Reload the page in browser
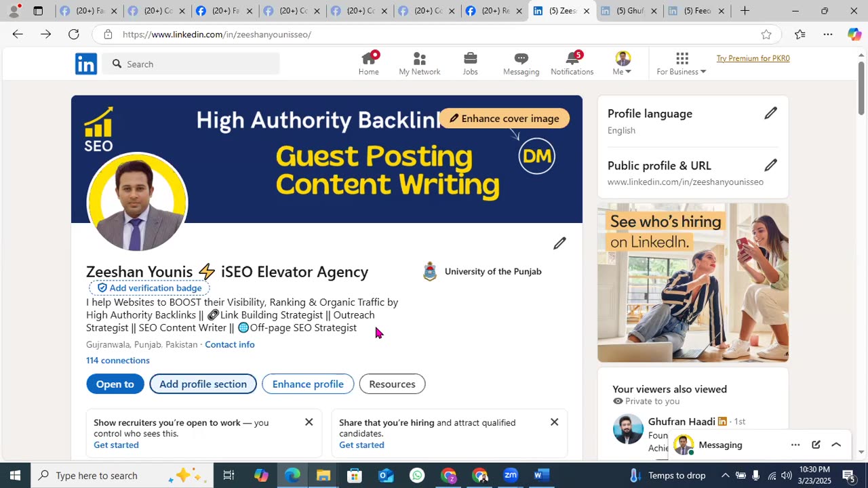Viewport: 868px width, 488px height. 73,34
